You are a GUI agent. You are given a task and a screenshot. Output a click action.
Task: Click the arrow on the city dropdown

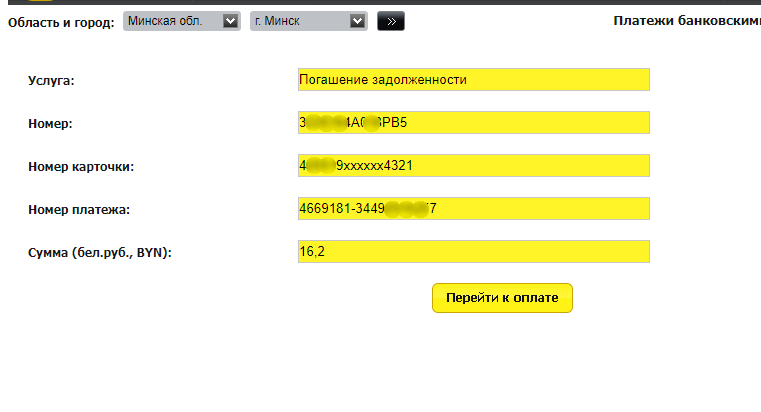pyautogui.click(x=357, y=21)
